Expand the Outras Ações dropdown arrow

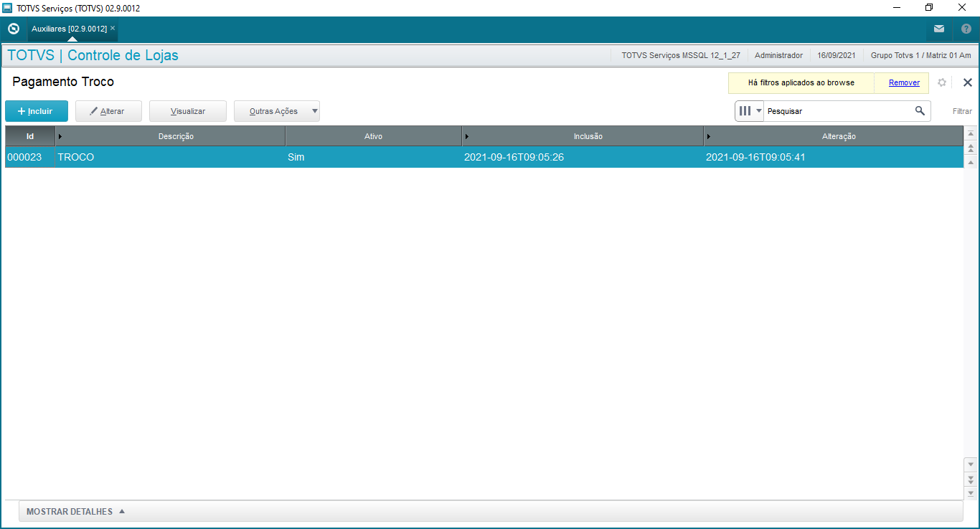pos(314,111)
